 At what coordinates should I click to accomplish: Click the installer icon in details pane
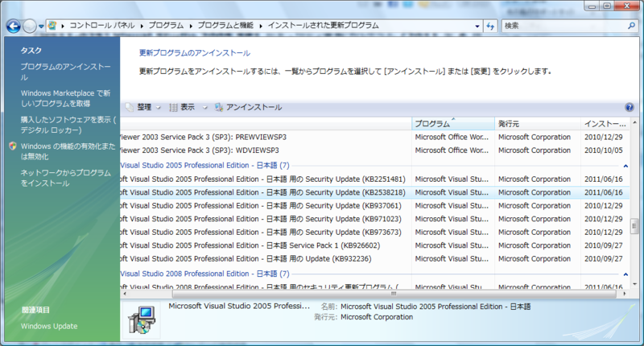142,319
